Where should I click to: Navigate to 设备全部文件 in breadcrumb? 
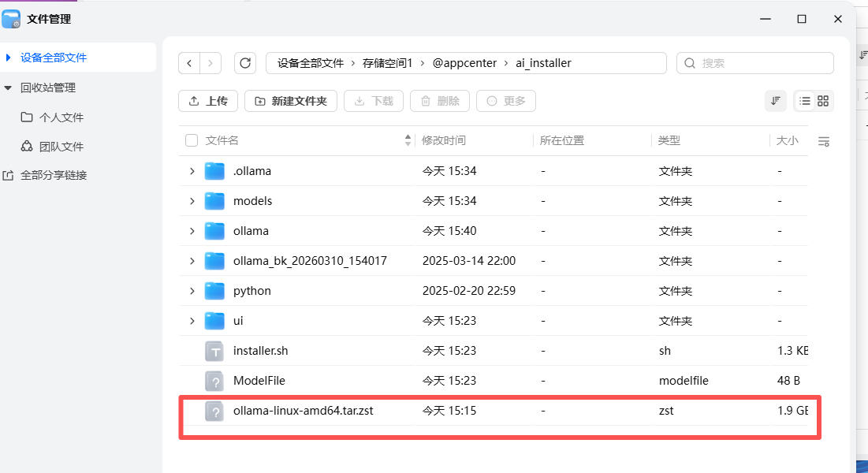point(311,63)
